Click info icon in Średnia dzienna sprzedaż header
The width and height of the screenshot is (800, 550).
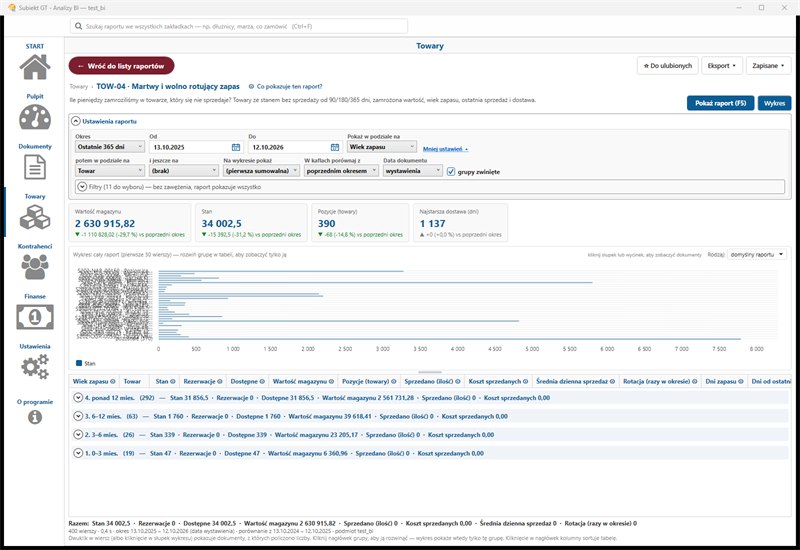pyautogui.click(x=612, y=381)
